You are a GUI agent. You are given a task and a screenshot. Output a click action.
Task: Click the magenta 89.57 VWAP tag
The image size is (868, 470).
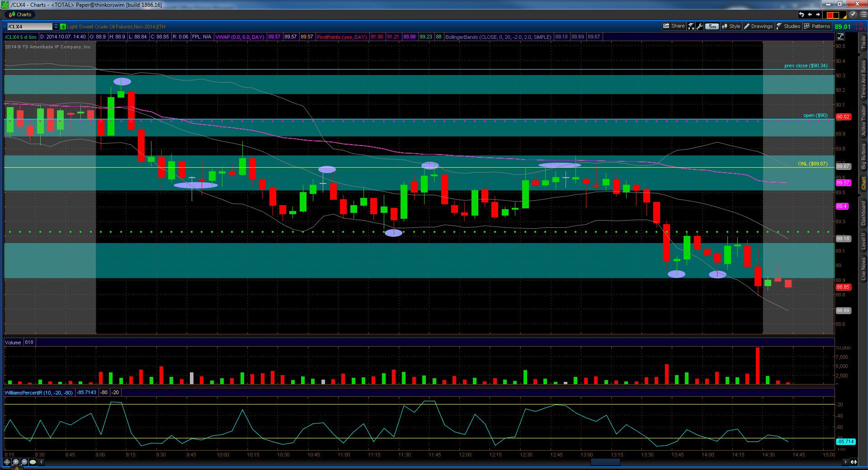pyautogui.click(x=843, y=183)
